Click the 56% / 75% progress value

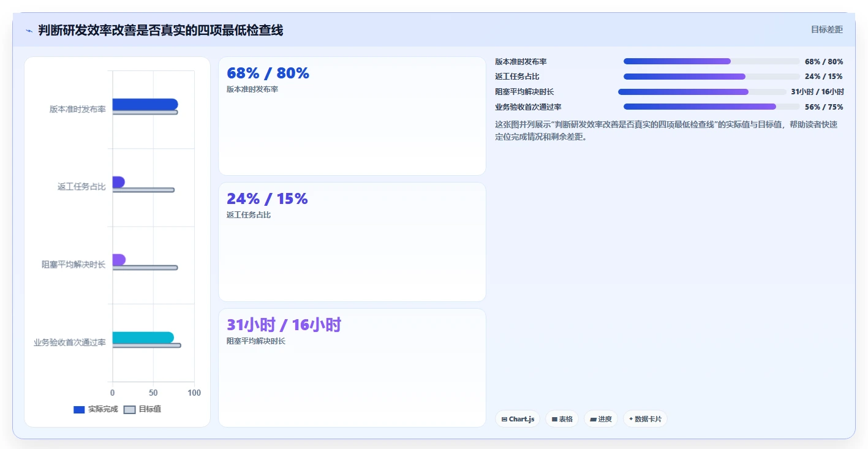[x=824, y=107]
